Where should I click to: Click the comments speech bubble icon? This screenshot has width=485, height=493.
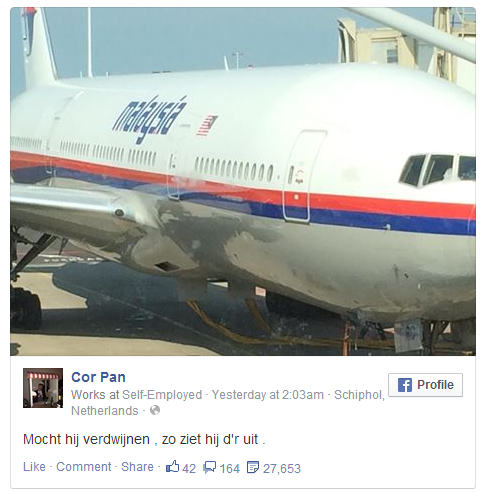[210, 467]
